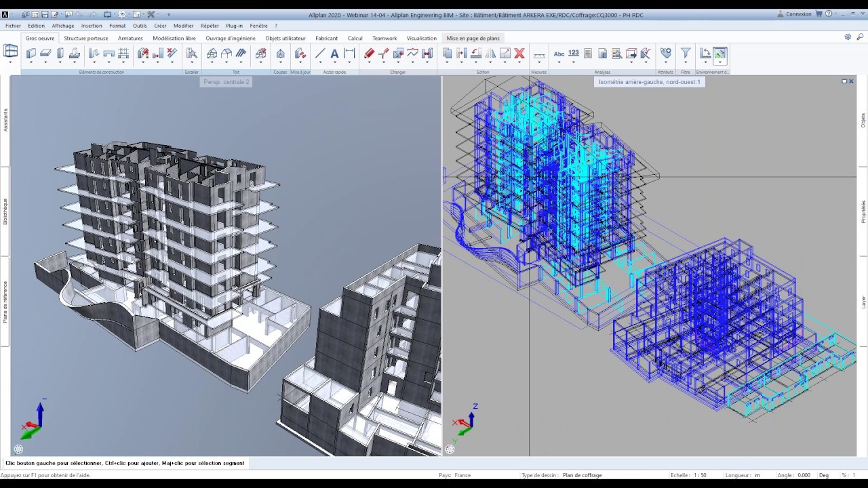Image resolution: width=868 pixels, height=488 pixels.
Task: Click the Redo arrow in title bar
Action: [93, 14]
